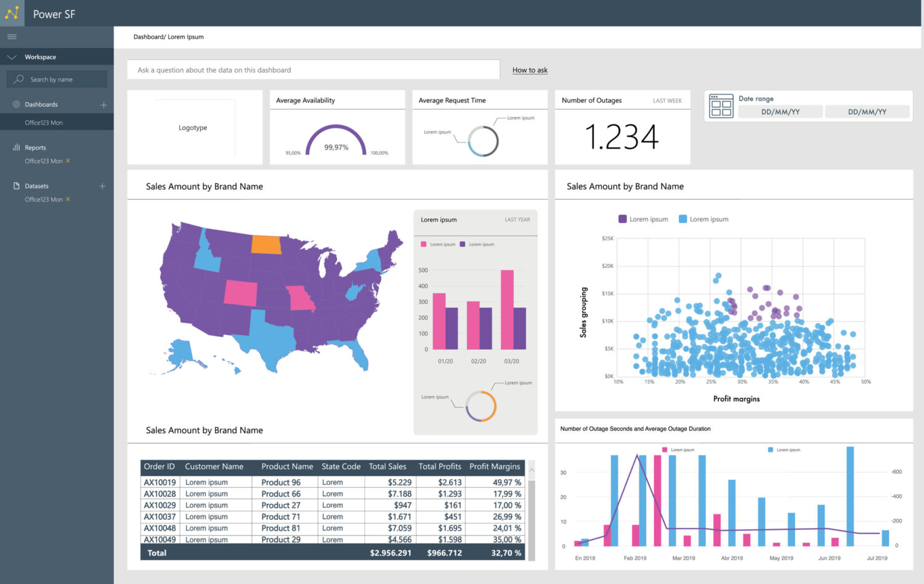924x584 pixels.
Task: Collapse the Workspace section
Action: click(11, 57)
